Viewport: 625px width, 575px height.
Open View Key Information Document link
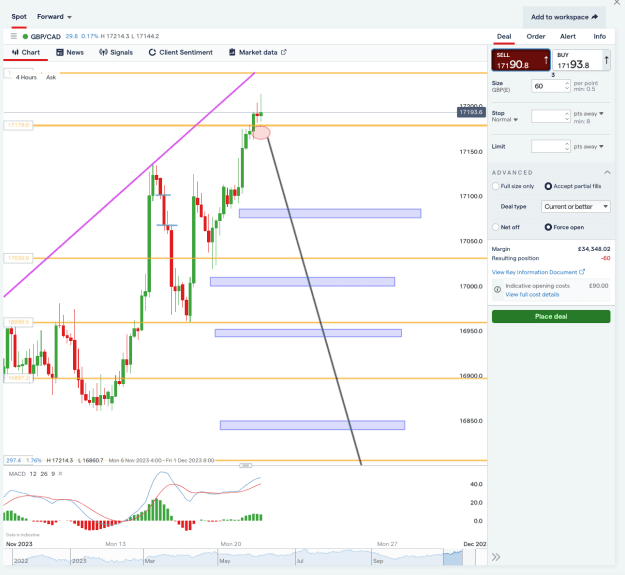pyautogui.click(x=538, y=272)
